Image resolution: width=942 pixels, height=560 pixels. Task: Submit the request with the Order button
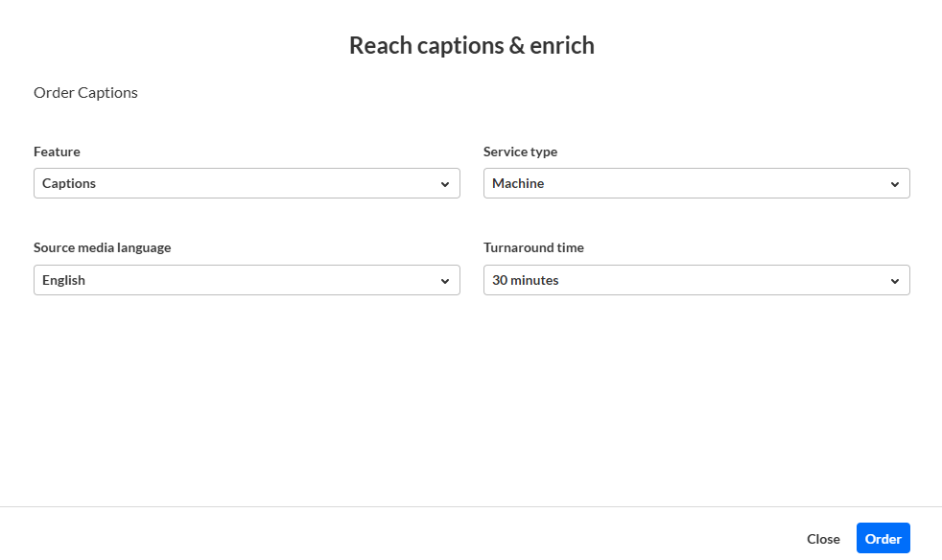[x=883, y=539]
